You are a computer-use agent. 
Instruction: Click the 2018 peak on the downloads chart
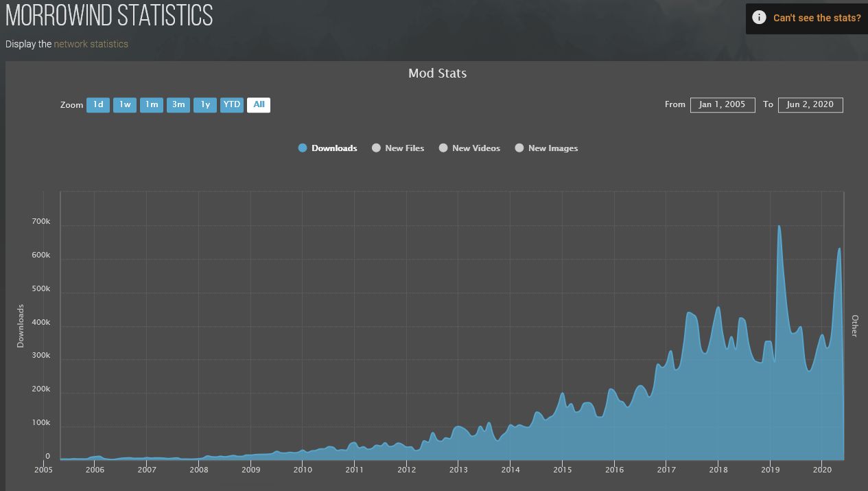click(718, 308)
